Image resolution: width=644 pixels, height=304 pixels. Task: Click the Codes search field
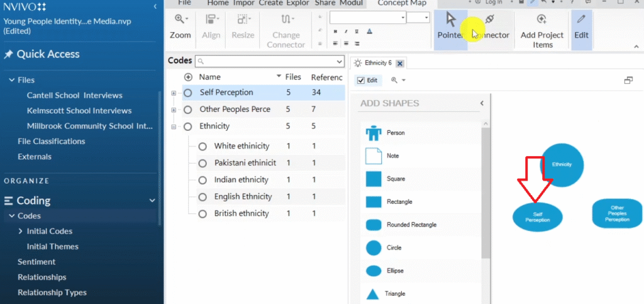(x=270, y=61)
